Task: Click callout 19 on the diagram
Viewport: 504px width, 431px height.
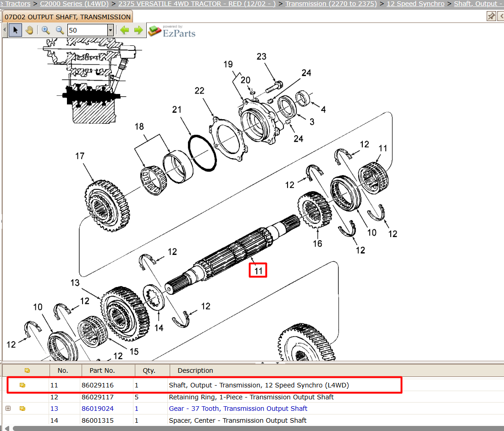Action: pos(228,64)
